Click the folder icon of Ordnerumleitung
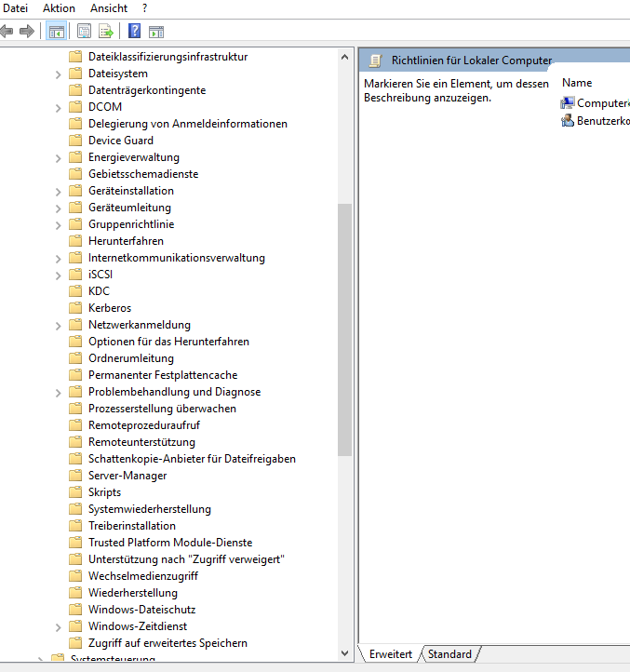Viewport: 630px width, 672px height. pos(75,357)
